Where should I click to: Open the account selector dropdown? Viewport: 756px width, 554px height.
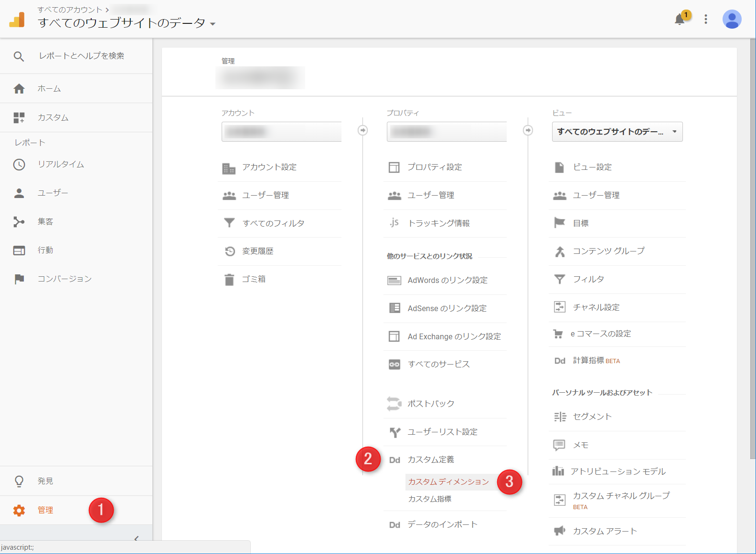(x=281, y=132)
